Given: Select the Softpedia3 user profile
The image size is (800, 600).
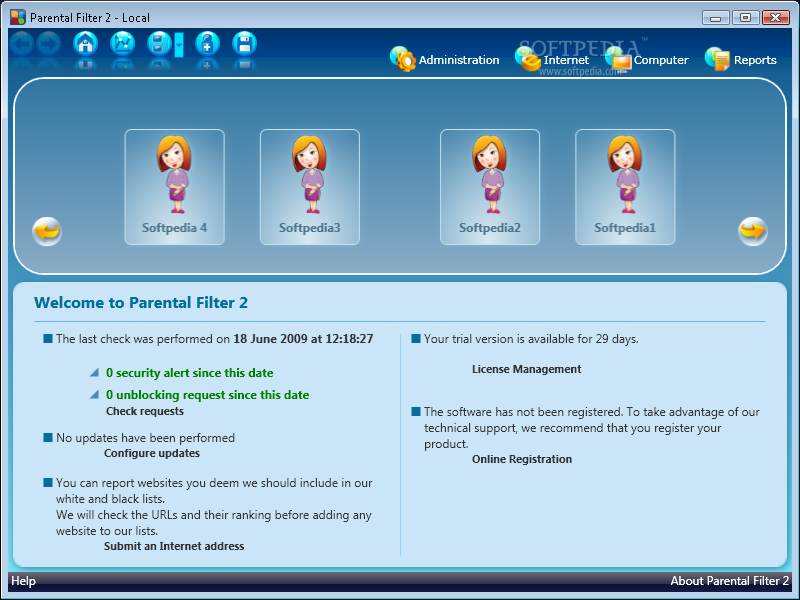Looking at the screenshot, I should (310, 187).
